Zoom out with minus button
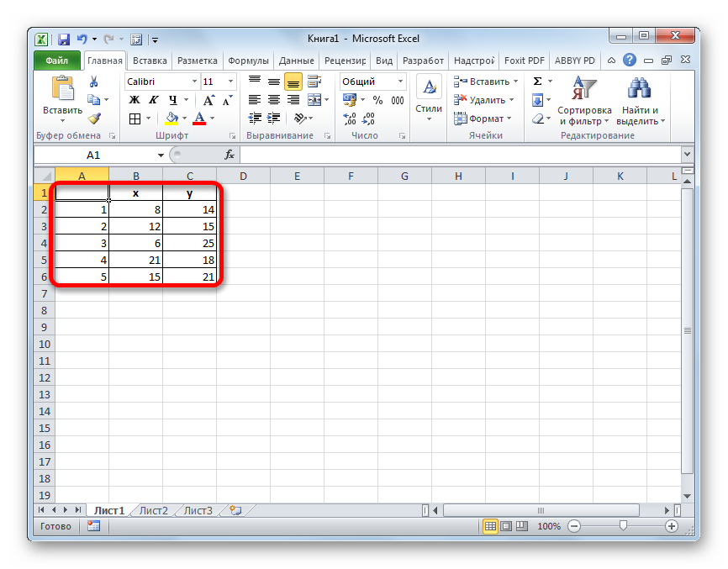Image resolution: width=728 pixels, height=569 pixels. click(574, 526)
